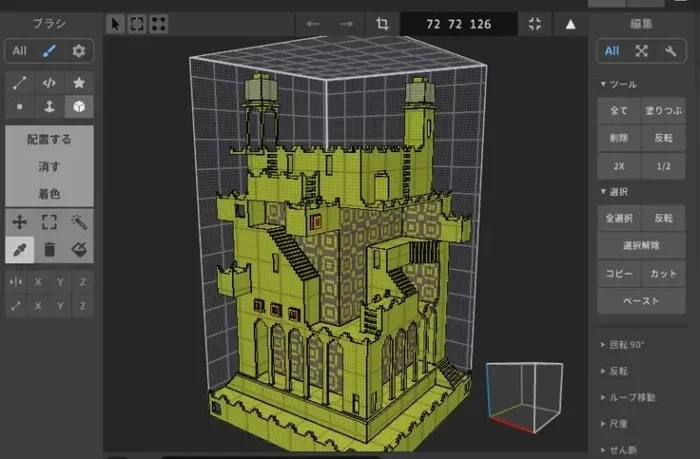Select the single Voxel brush mode

[20, 107]
